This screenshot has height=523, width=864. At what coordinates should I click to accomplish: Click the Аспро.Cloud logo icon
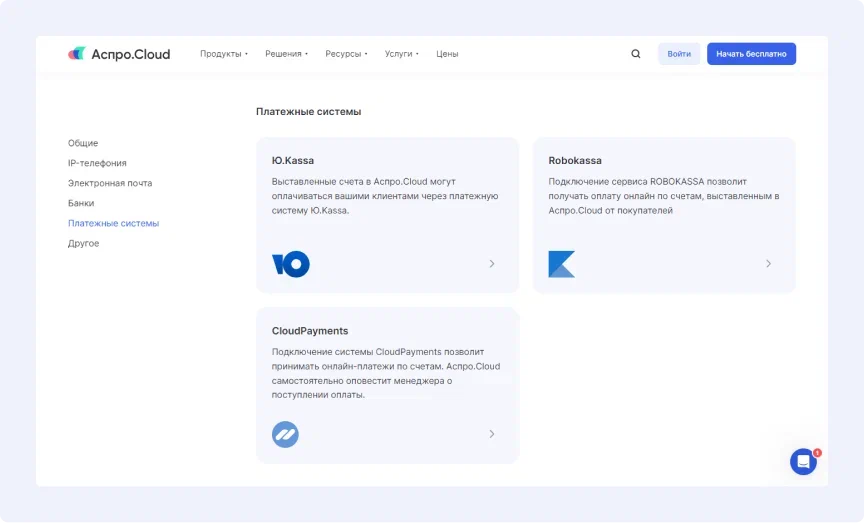click(77, 53)
